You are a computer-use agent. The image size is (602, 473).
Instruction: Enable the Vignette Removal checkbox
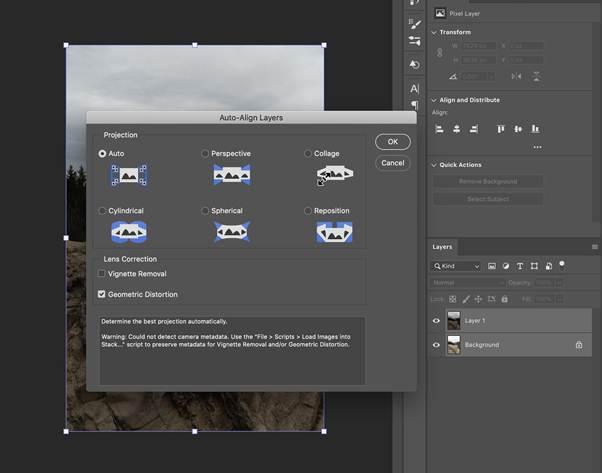coord(102,274)
